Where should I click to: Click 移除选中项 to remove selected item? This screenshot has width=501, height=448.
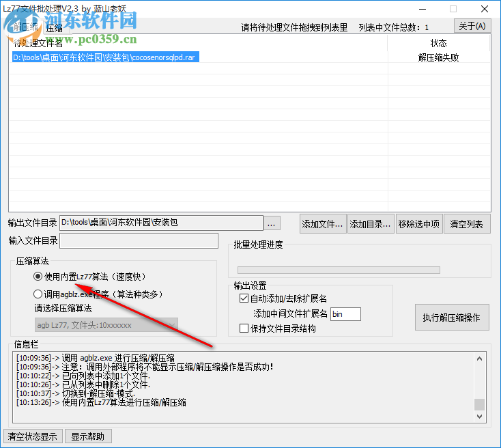(x=419, y=224)
